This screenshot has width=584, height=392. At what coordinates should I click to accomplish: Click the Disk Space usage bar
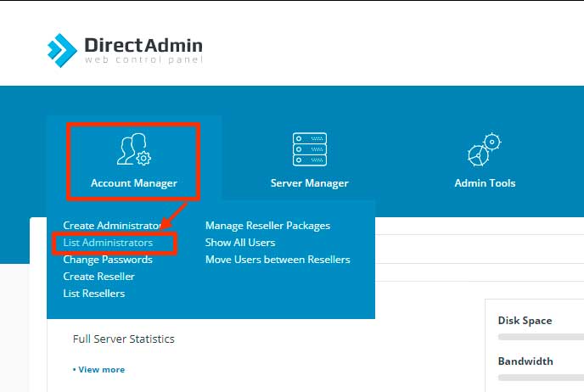click(540, 337)
